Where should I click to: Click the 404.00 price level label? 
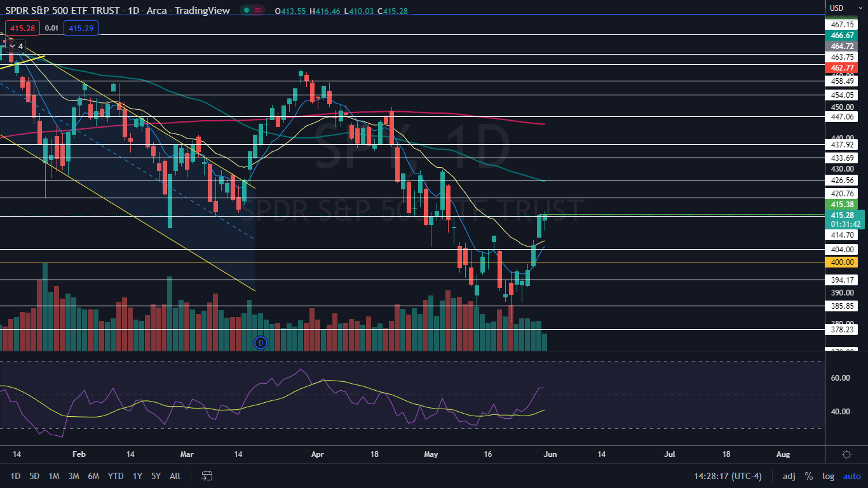click(841, 249)
